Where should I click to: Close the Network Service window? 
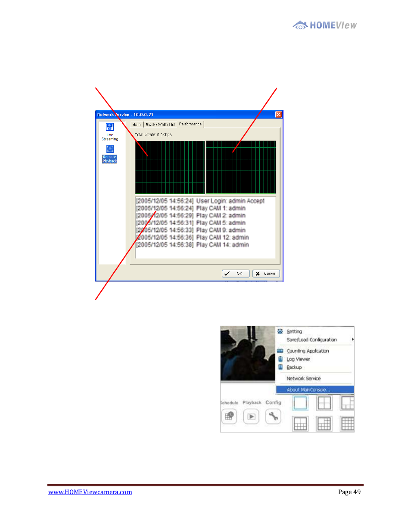[278, 115]
